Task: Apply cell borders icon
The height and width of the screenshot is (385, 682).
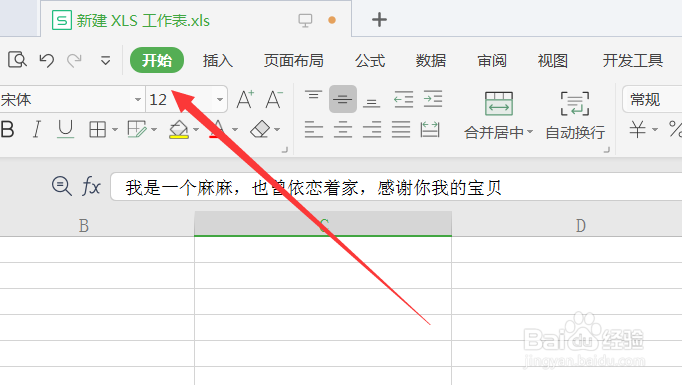Action: (x=97, y=130)
